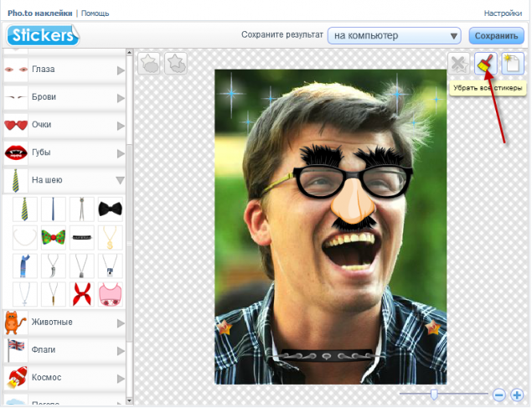Select the fake nose glasses sticker on photo

[x=353, y=189]
